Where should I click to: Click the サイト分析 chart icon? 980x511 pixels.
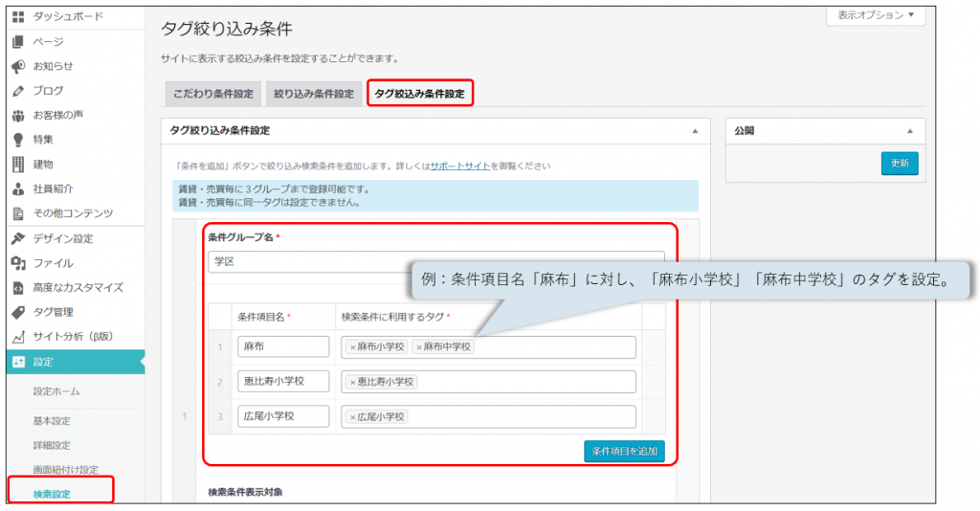[17, 337]
